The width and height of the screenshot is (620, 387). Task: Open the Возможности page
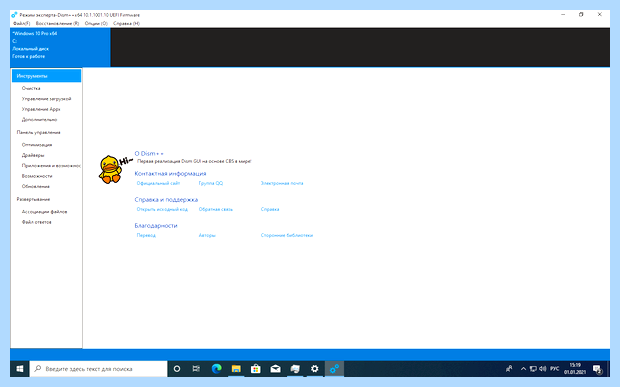[37, 176]
